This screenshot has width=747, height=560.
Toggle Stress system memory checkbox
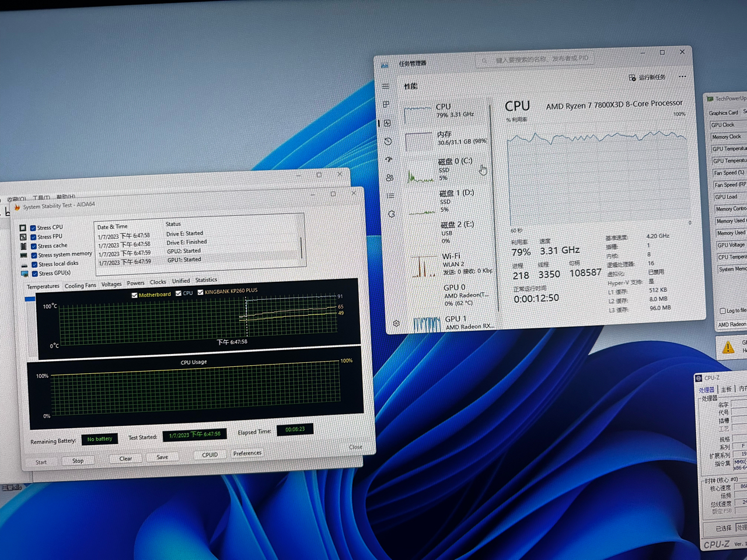(34, 255)
